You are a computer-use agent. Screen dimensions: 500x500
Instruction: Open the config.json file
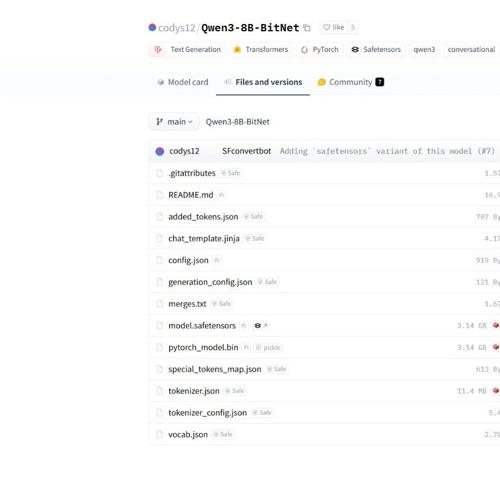[188, 260]
